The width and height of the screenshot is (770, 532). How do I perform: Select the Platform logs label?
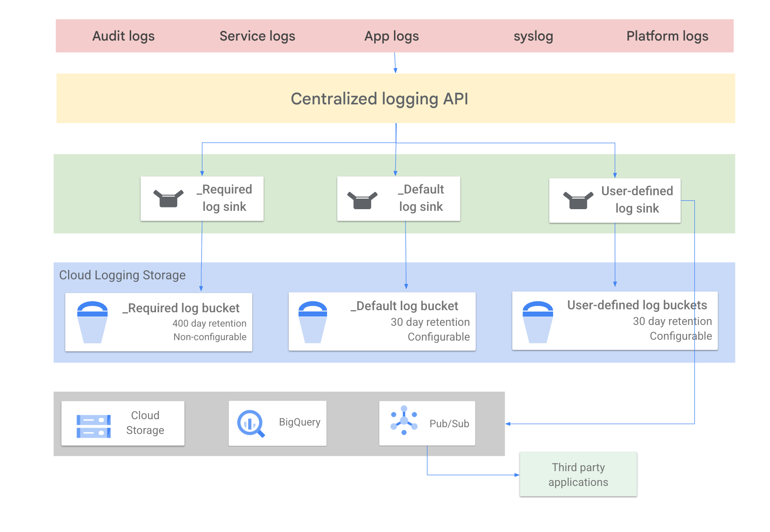click(x=667, y=36)
